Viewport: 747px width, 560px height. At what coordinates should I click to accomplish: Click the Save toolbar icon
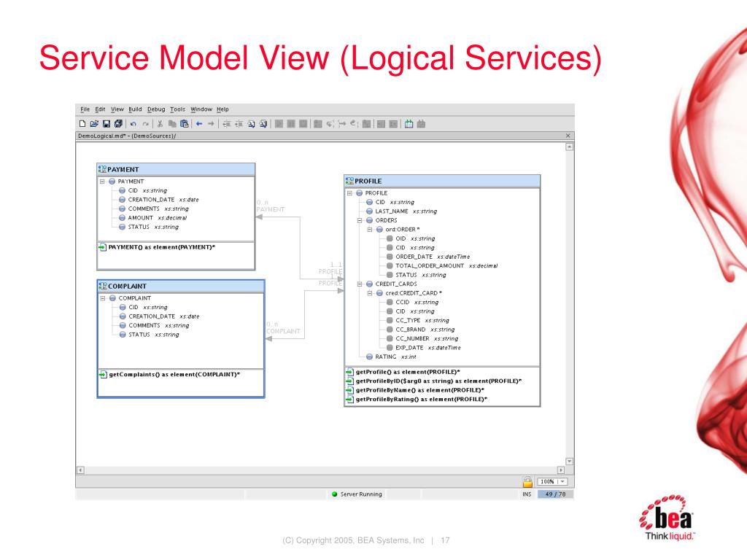coord(107,124)
